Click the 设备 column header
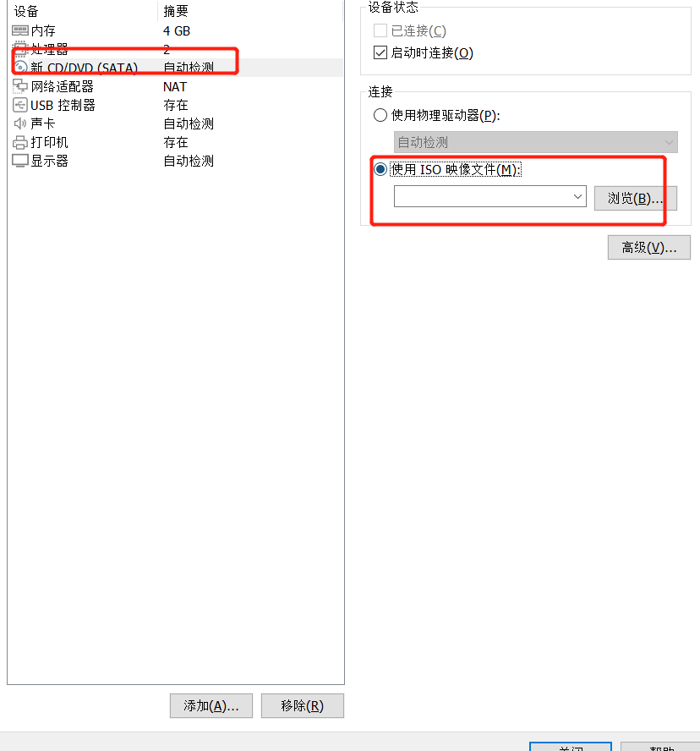Screen dimensions: 700x751 [x=26, y=11]
